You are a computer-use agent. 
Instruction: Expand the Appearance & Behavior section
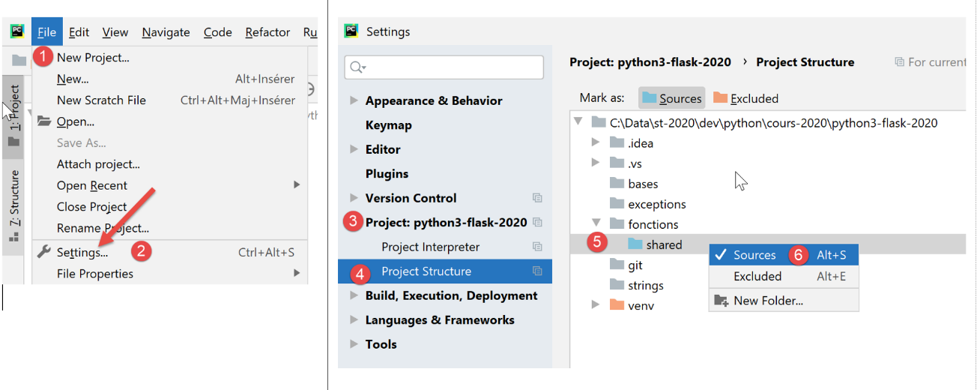coord(354,100)
